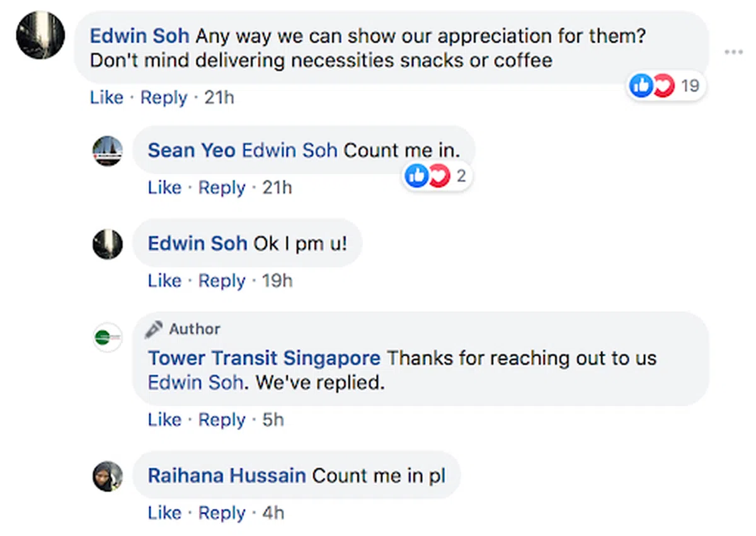Image resolution: width=756 pixels, height=536 pixels.
Task: Click the Edwin Soh mention in Sean Yeo's reply
Action: pyautogui.click(x=290, y=150)
